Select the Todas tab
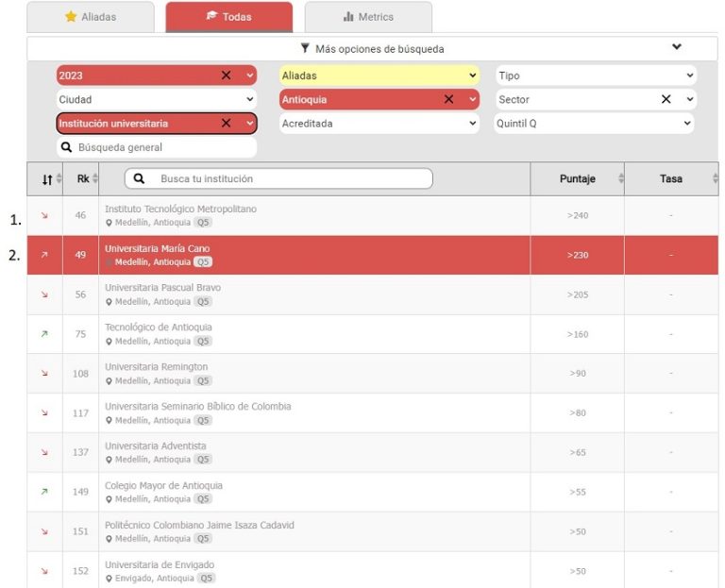725x588 pixels. (x=228, y=17)
